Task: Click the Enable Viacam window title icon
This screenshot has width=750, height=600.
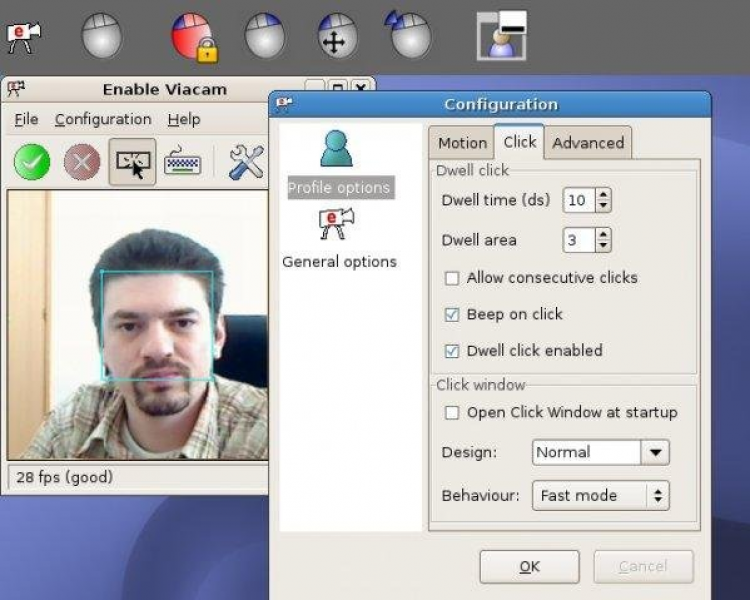Action: (x=16, y=89)
